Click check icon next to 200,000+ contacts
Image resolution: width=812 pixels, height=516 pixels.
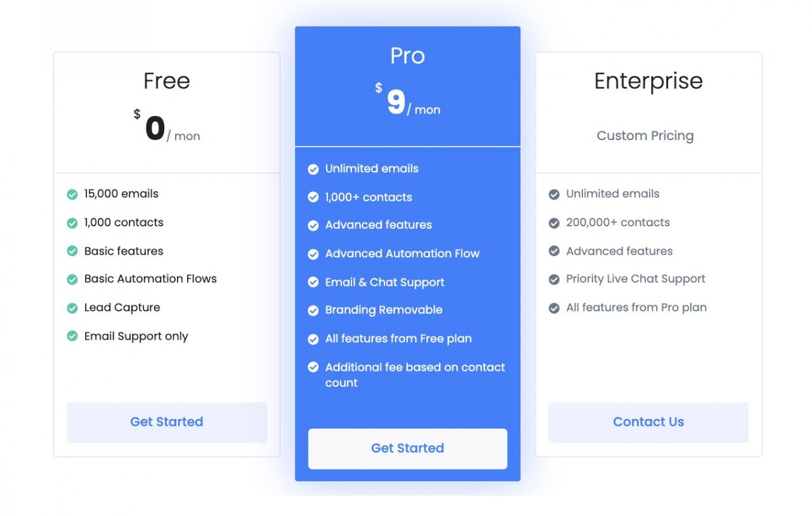pos(554,223)
